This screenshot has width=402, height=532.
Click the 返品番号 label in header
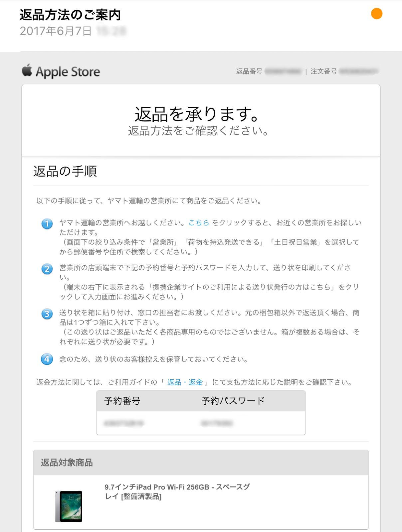point(249,71)
